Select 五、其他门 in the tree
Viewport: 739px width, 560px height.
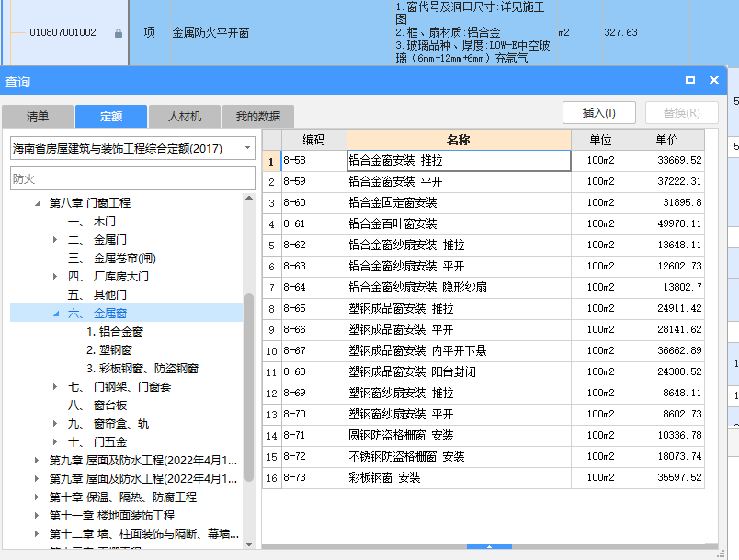coord(97,295)
